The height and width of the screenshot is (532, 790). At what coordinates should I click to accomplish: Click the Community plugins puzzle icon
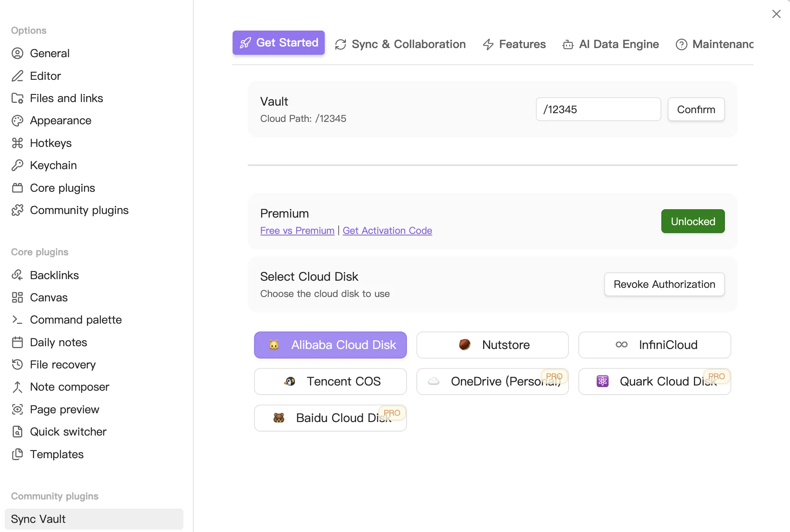(x=17, y=210)
